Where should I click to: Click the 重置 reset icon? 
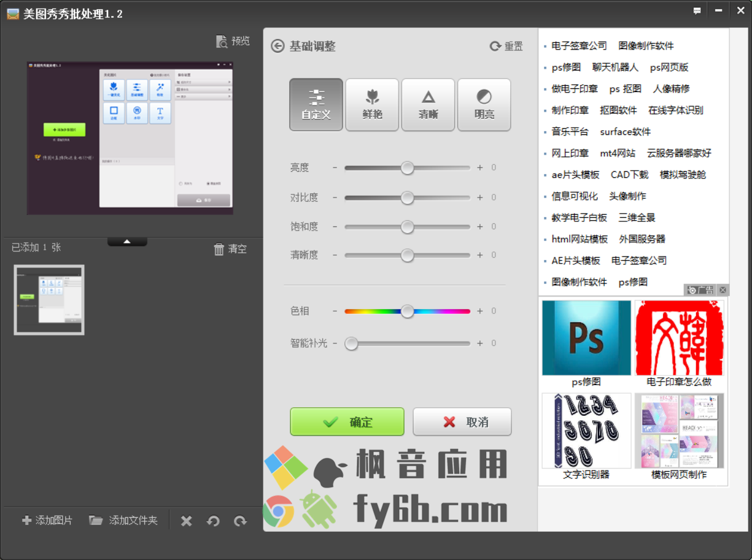coord(495,47)
